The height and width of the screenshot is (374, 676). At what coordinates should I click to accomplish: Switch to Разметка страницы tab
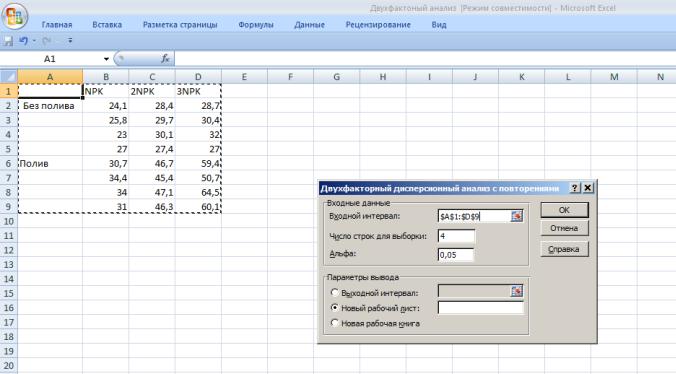tap(180, 25)
